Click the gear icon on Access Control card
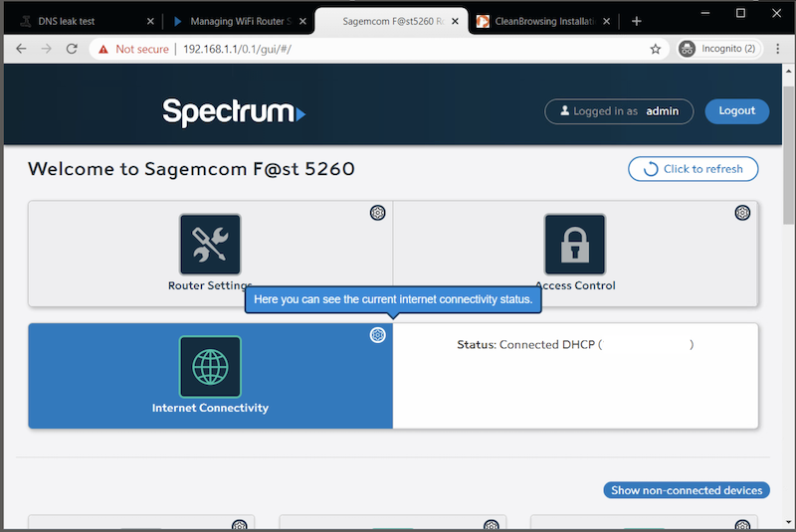The image size is (796, 532). coord(742,213)
